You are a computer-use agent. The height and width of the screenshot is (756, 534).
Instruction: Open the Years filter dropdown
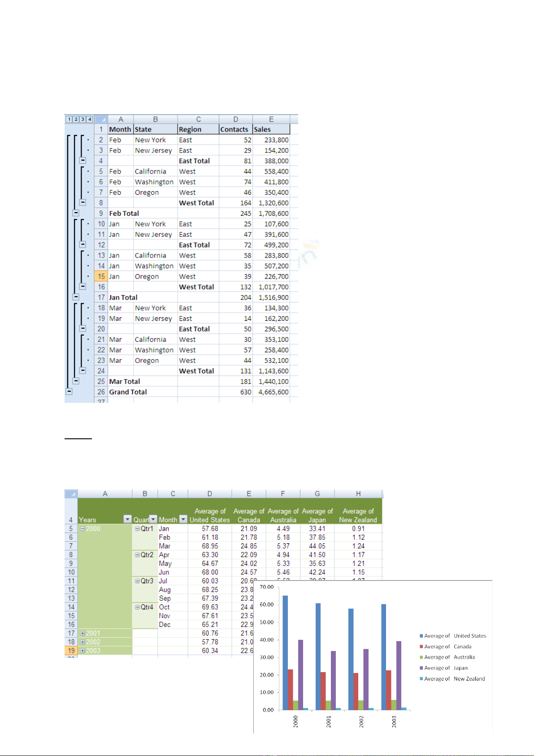127,520
